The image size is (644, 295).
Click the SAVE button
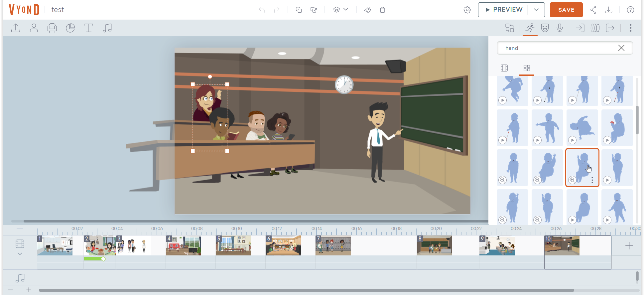pyautogui.click(x=566, y=10)
